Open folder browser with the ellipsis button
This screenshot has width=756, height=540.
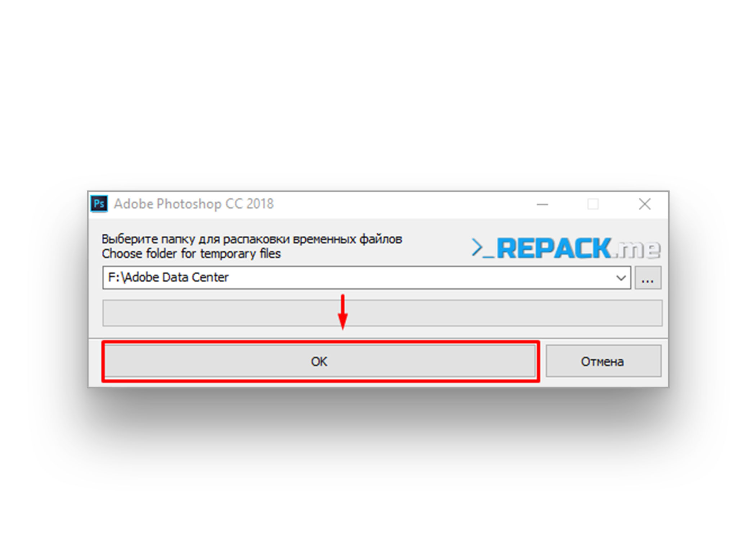point(648,278)
